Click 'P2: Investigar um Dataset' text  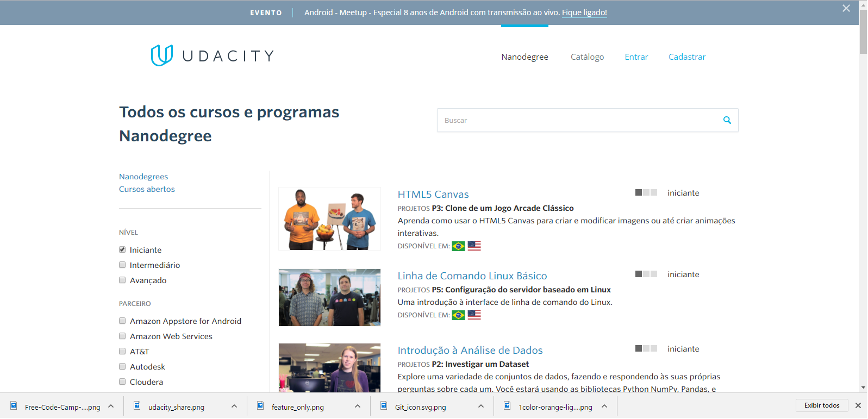pos(480,364)
